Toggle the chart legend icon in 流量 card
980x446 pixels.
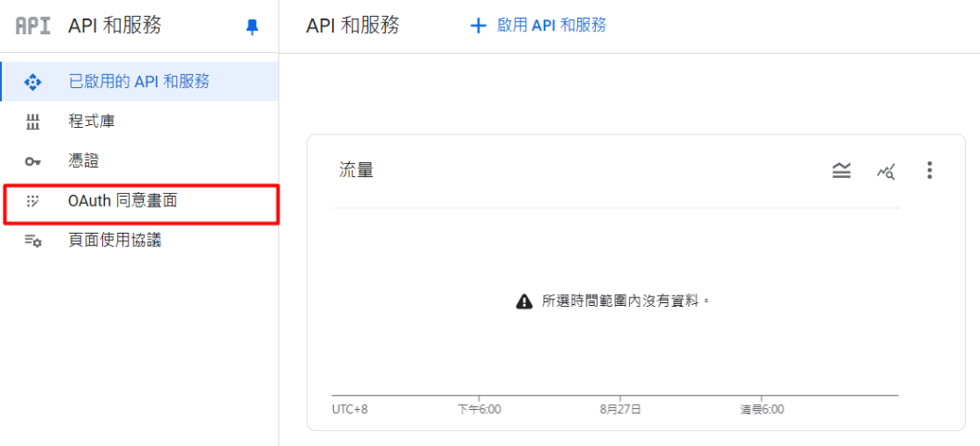[842, 171]
